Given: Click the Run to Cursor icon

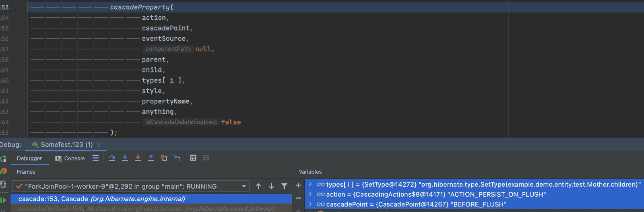Looking at the screenshot, I should click(x=177, y=158).
